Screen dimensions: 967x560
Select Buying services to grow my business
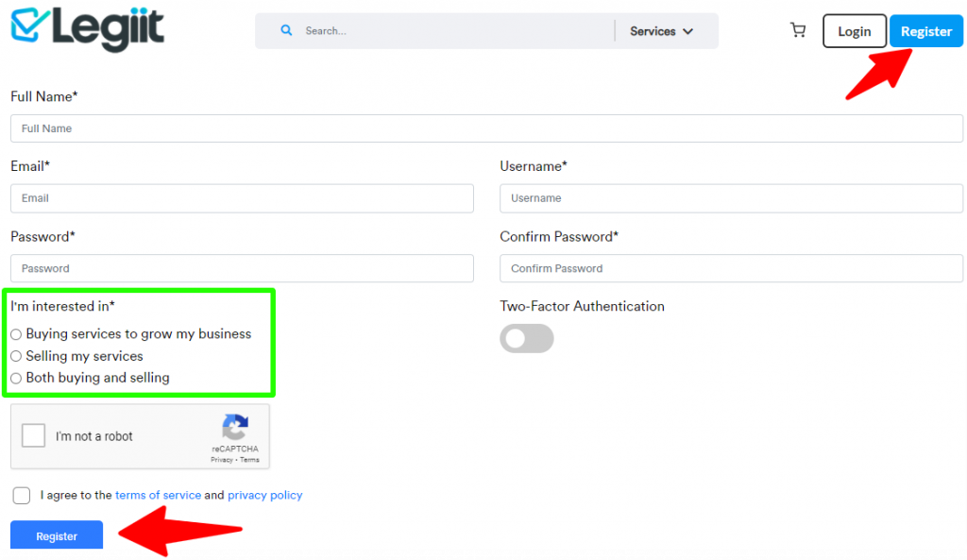(x=16, y=334)
